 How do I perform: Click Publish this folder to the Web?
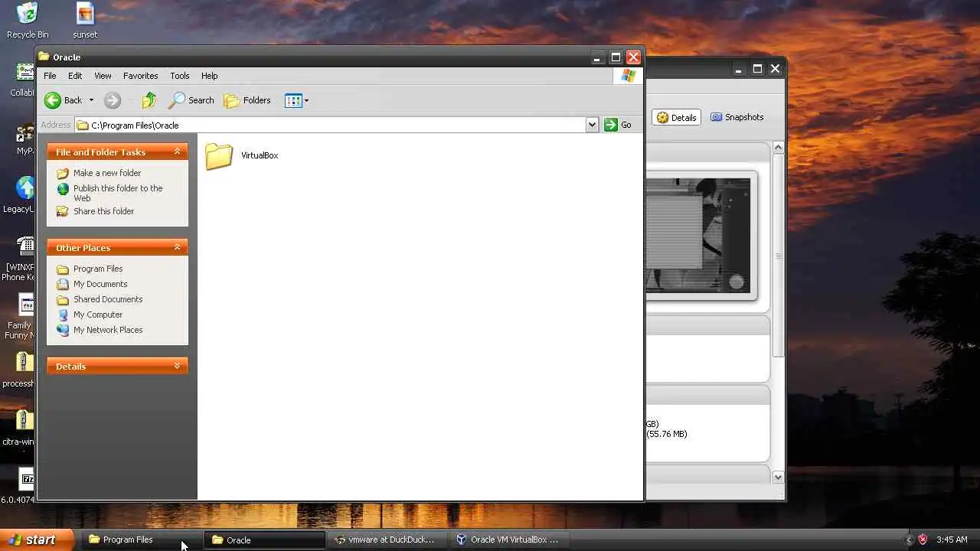pyautogui.click(x=118, y=193)
